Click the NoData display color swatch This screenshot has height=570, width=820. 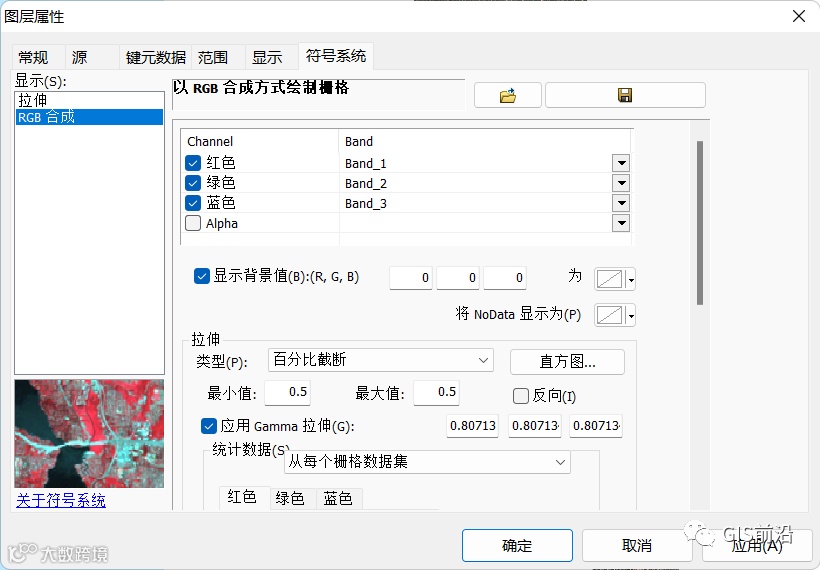tap(610, 315)
